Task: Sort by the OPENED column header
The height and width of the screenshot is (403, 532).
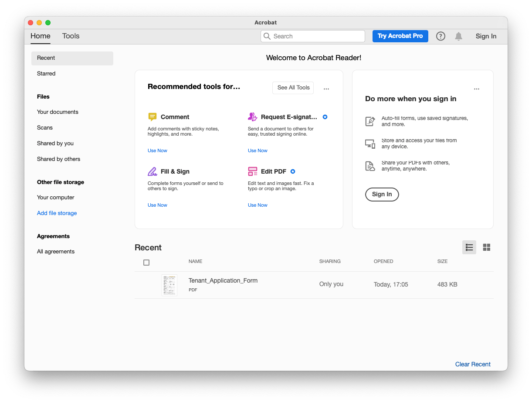Action: pos(383,262)
